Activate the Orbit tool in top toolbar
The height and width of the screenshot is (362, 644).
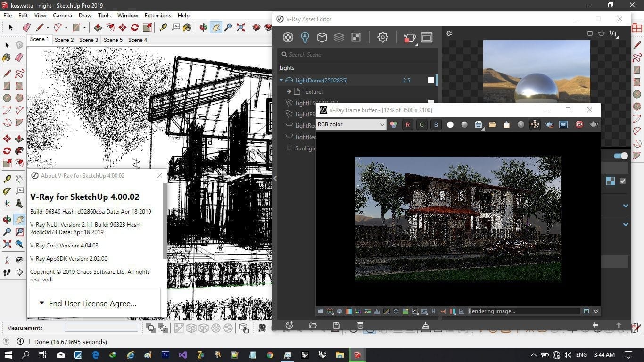point(204,27)
